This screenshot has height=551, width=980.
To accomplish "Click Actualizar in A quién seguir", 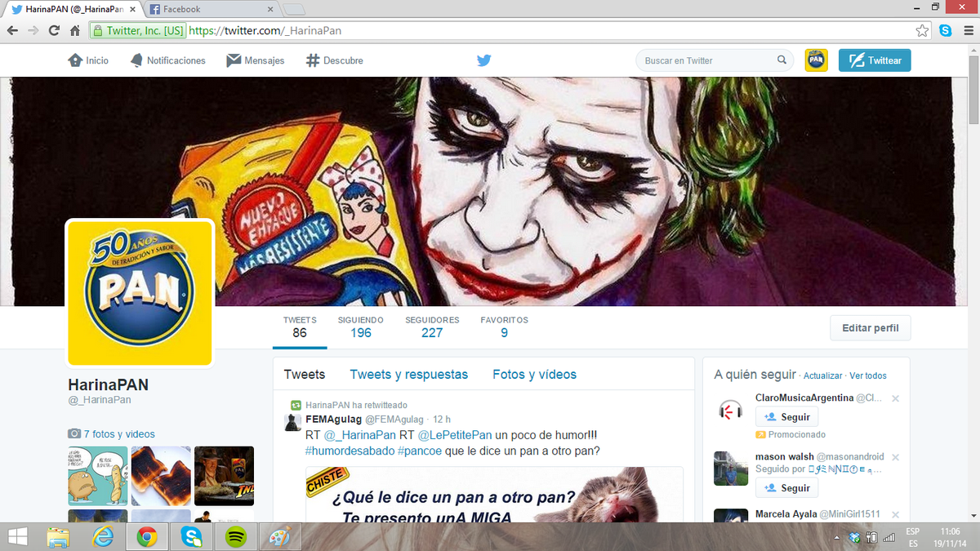I will coord(822,376).
